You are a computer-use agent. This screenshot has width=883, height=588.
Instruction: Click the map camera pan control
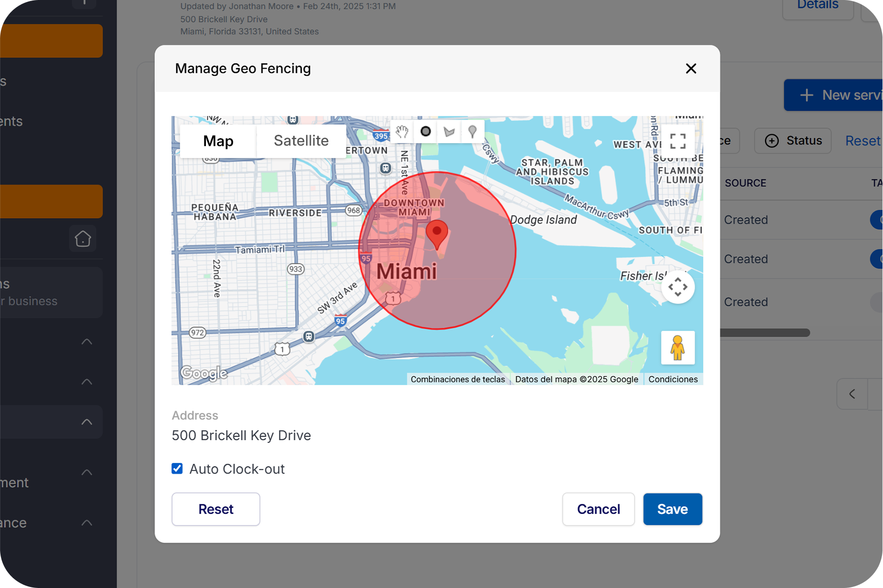[x=678, y=287]
